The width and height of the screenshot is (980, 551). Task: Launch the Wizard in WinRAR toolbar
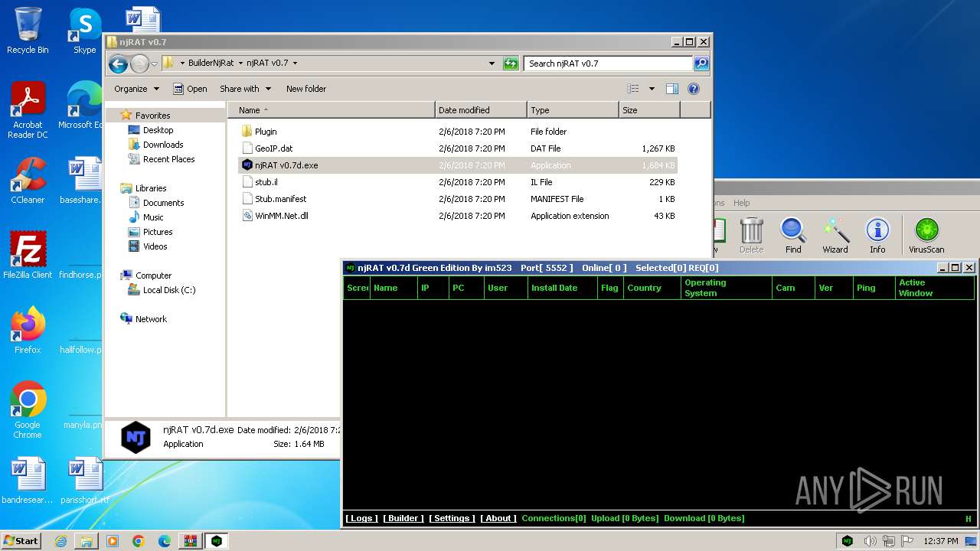[x=835, y=236]
